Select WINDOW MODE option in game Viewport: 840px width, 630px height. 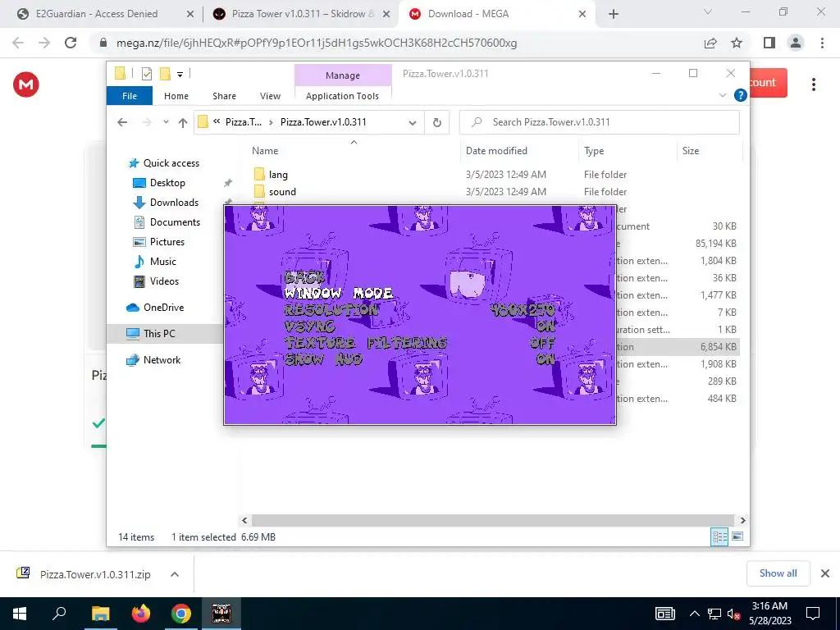click(339, 293)
